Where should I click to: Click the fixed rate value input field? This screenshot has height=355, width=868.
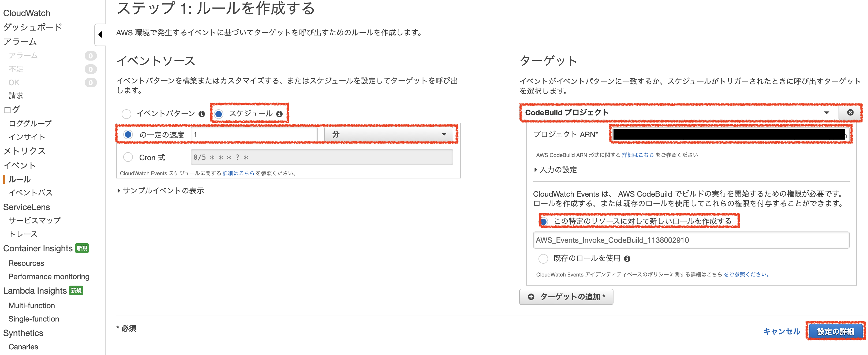click(255, 134)
